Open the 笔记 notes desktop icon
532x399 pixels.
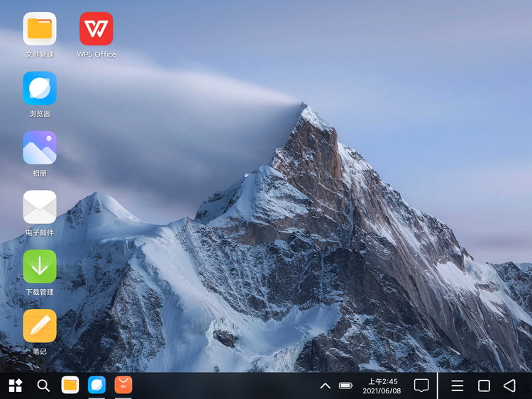click(x=40, y=326)
